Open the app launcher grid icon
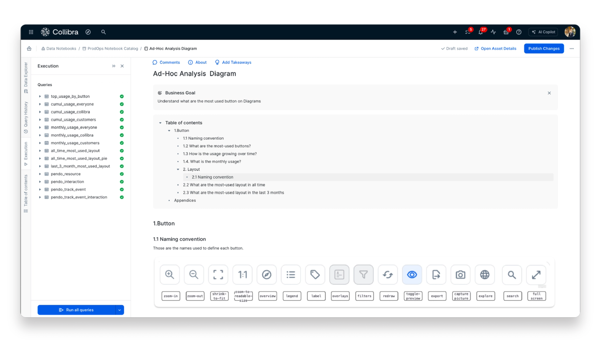 click(31, 32)
